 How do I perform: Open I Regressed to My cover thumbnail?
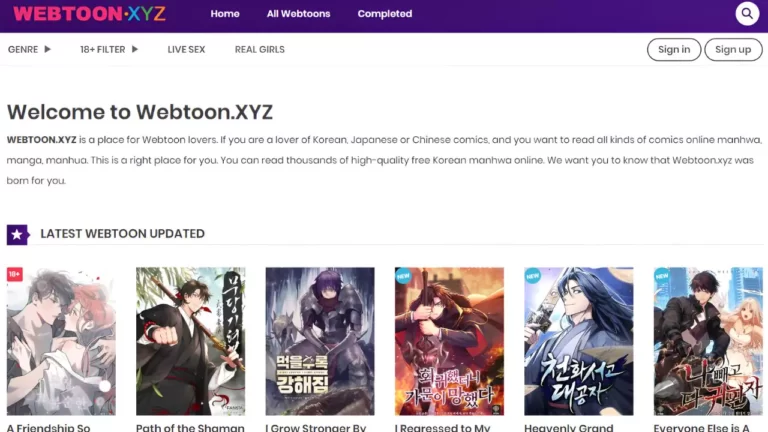tap(449, 341)
